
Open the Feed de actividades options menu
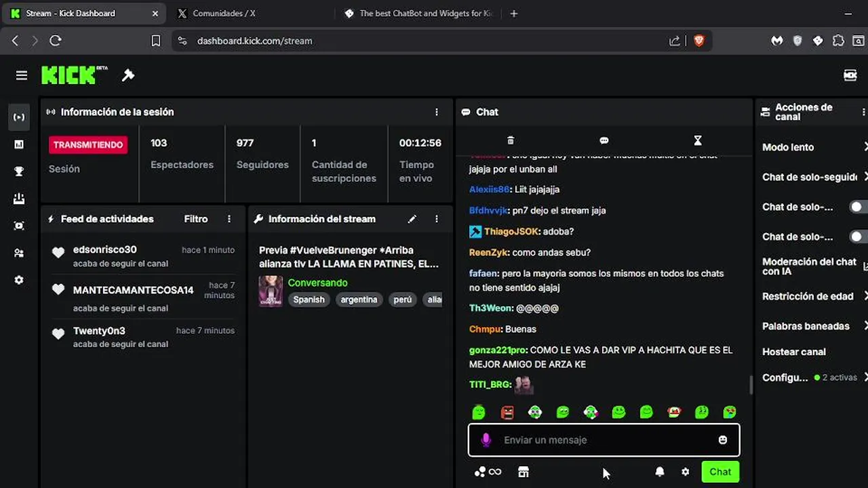click(x=229, y=219)
